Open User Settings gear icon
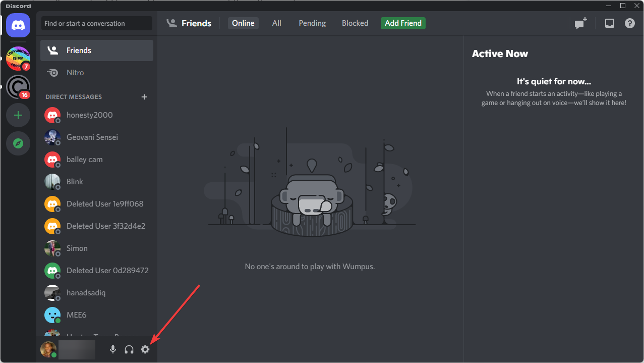Screen dimensions: 644x363 click(x=145, y=349)
